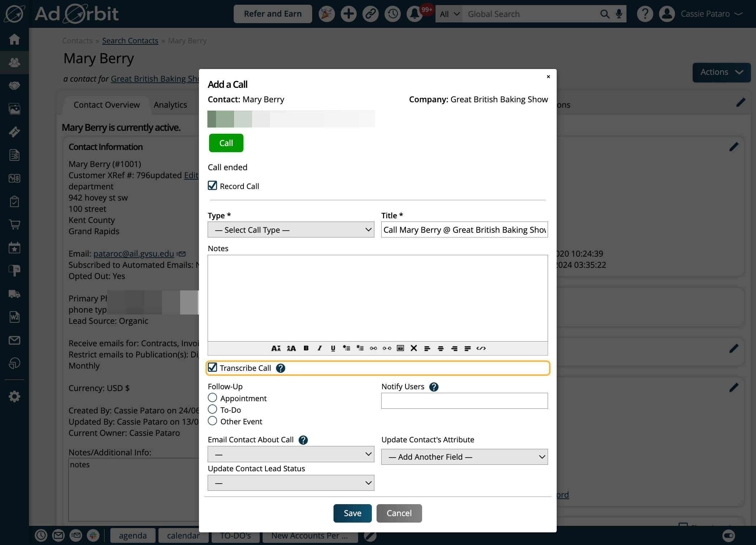Click the bold formatting icon in Notes toolbar

point(306,348)
